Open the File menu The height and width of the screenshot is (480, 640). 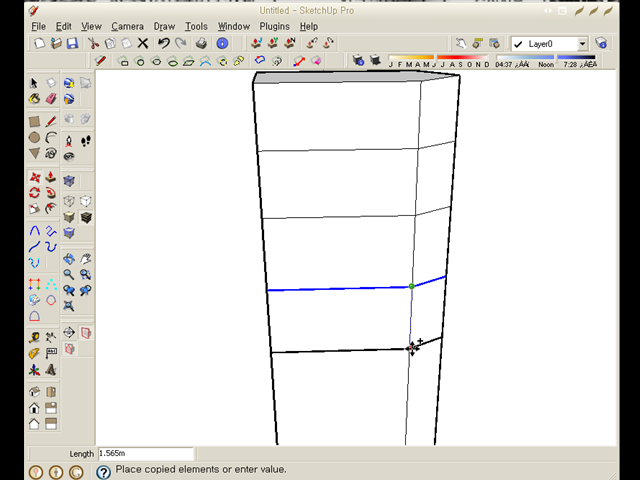[x=38, y=27]
